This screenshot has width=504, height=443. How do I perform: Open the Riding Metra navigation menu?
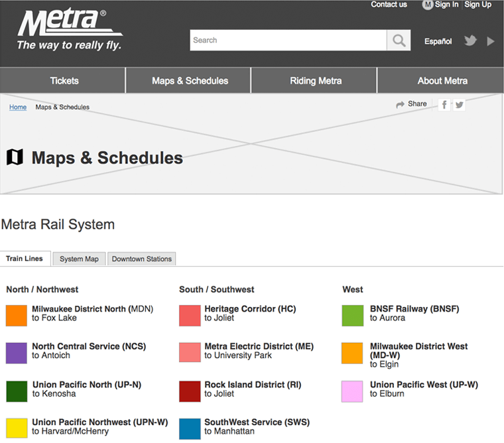click(314, 81)
